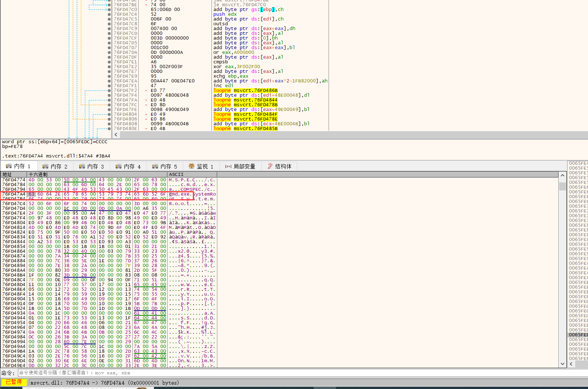Click the disassembly horizontal scroll left arrow
This screenshot has height=389, width=588.
(116, 134)
